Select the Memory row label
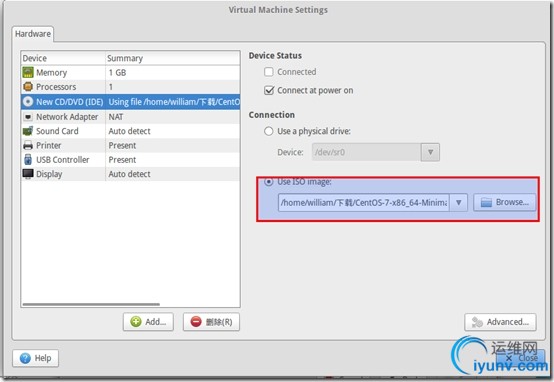Viewport: 554px width, 382px height. coord(52,73)
